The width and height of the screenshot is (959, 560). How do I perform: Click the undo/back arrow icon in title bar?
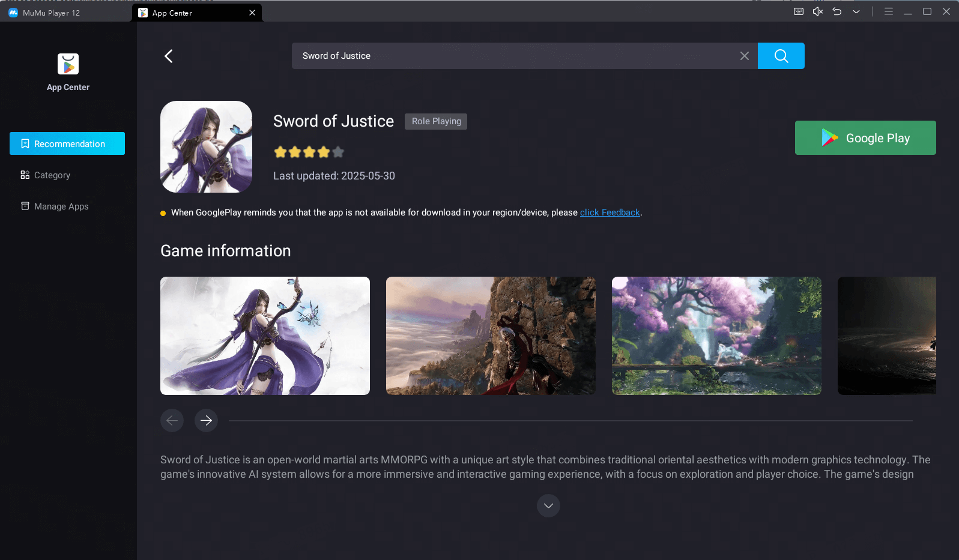pyautogui.click(x=837, y=11)
